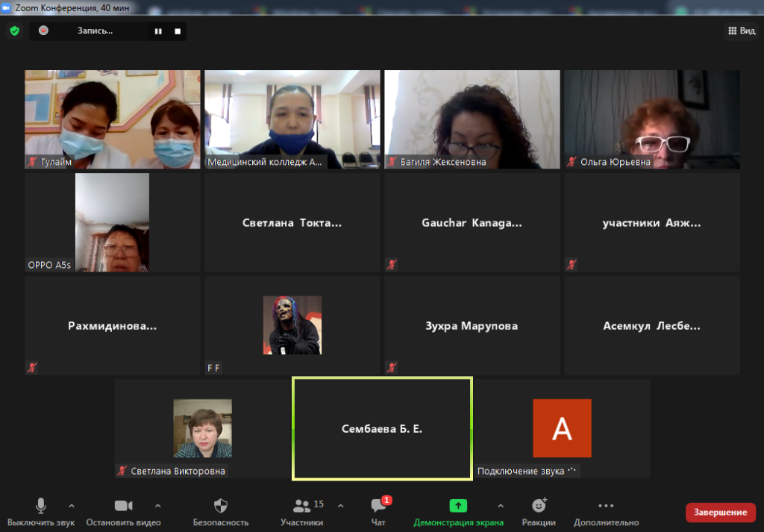Click the green encryption shield icon
The height and width of the screenshot is (532, 764).
point(14,31)
